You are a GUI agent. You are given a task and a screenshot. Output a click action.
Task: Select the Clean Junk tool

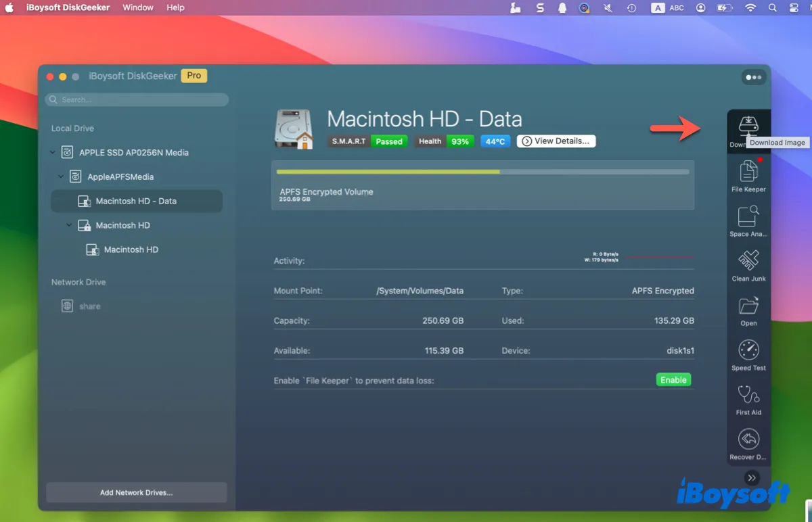(748, 265)
